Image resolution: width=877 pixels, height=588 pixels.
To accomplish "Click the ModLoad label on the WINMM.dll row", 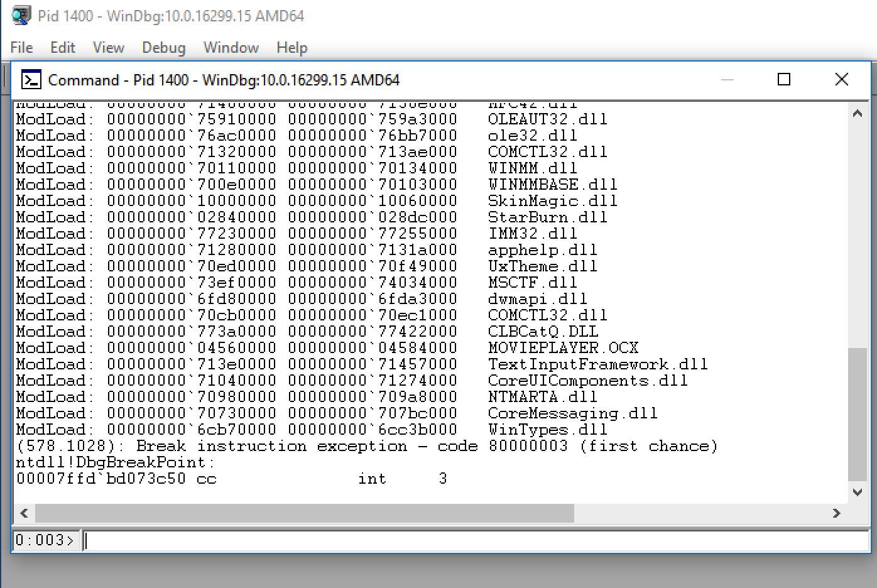I will click(55, 168).
